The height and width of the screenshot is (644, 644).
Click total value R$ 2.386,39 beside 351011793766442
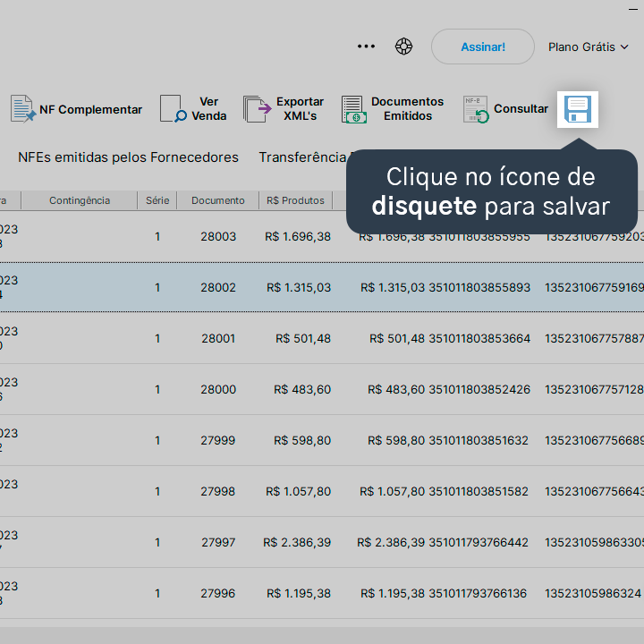pos(391,542)
